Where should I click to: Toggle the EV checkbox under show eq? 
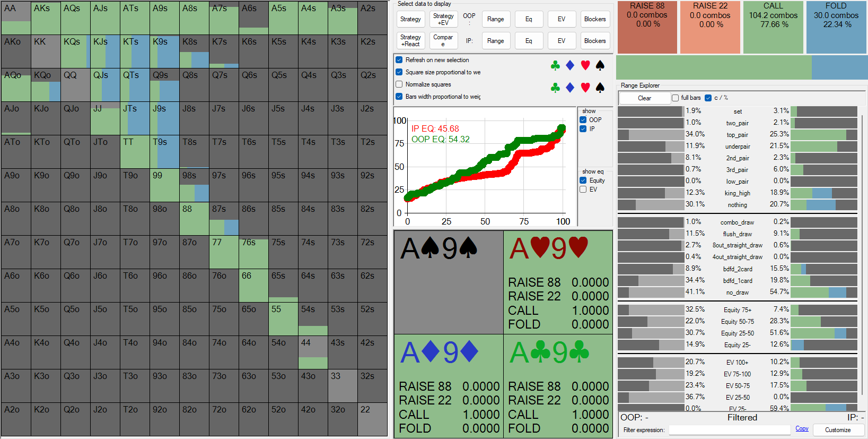tap(583, 190)
